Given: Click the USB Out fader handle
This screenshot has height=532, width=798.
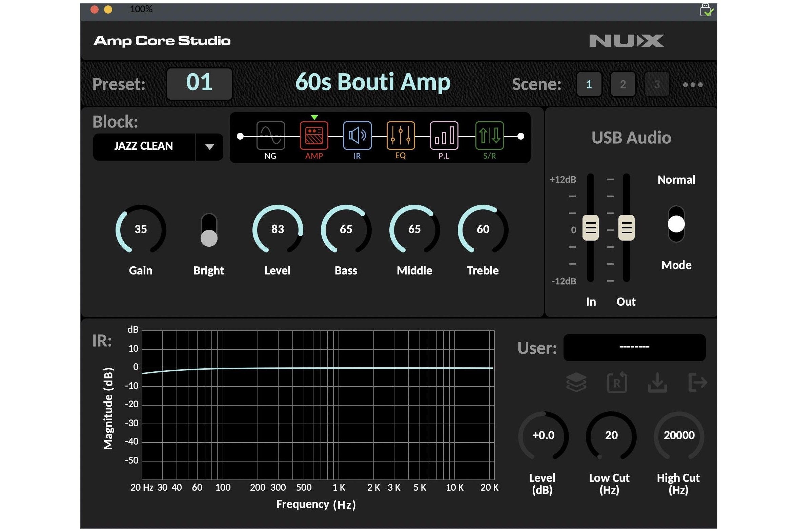Looking at the screenshot, I should (626, 228).
